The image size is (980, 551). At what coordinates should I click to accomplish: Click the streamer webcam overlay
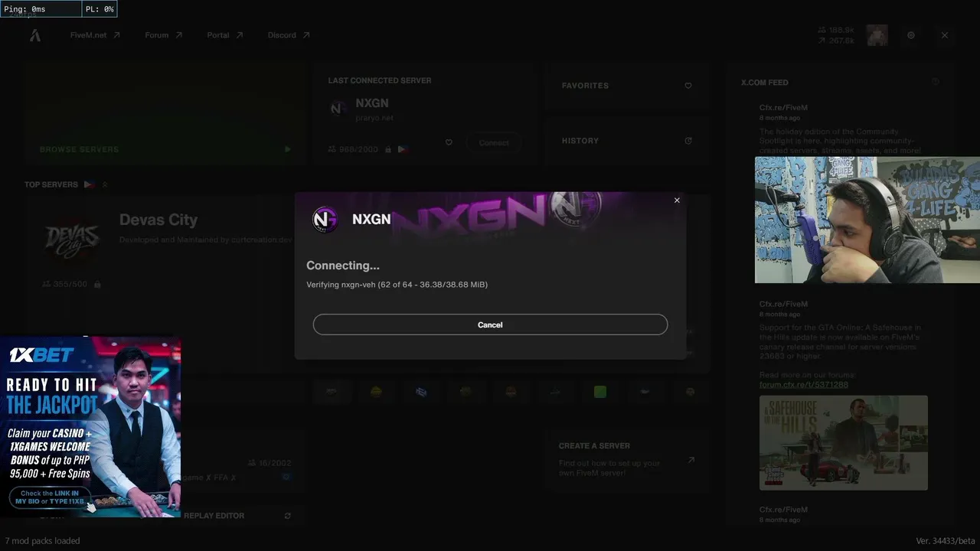(x=867, y=220)
